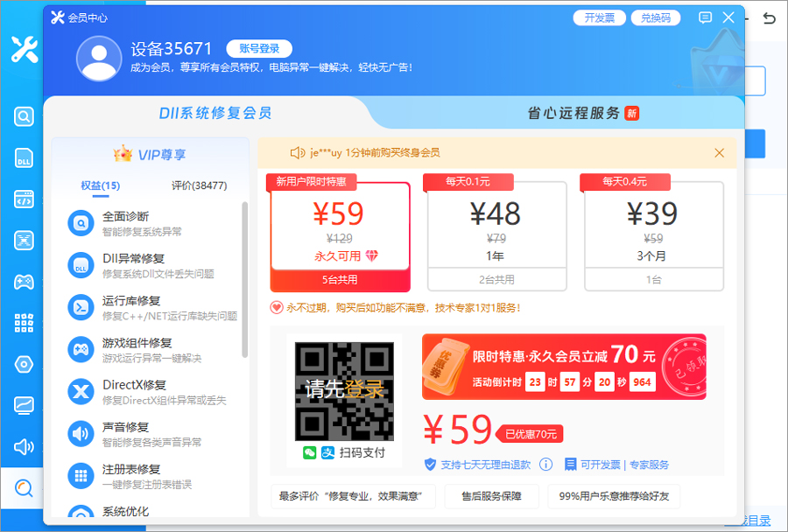The width and height of the screenshot is (788, 532).
Task: Select the ¥48 one-year plan card
Action: pyautogui.click(x=496, y=236)
